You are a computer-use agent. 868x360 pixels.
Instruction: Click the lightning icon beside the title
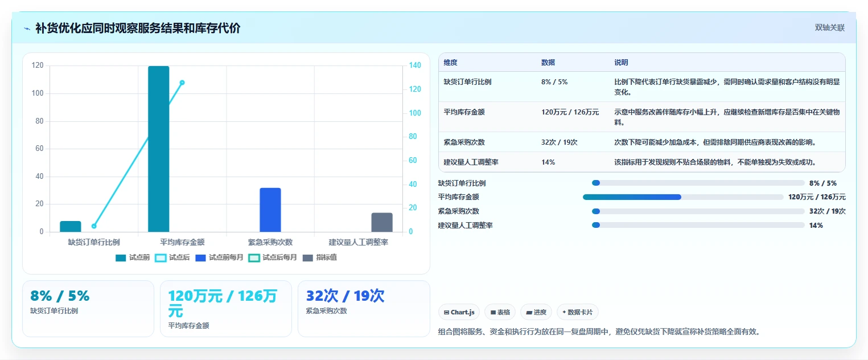tap(27, 28)
